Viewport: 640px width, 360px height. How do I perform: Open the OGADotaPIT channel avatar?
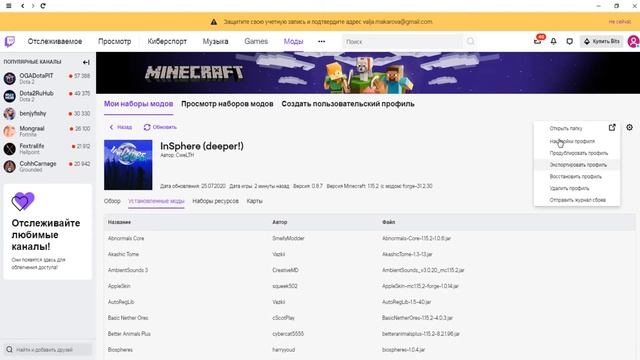10,78
